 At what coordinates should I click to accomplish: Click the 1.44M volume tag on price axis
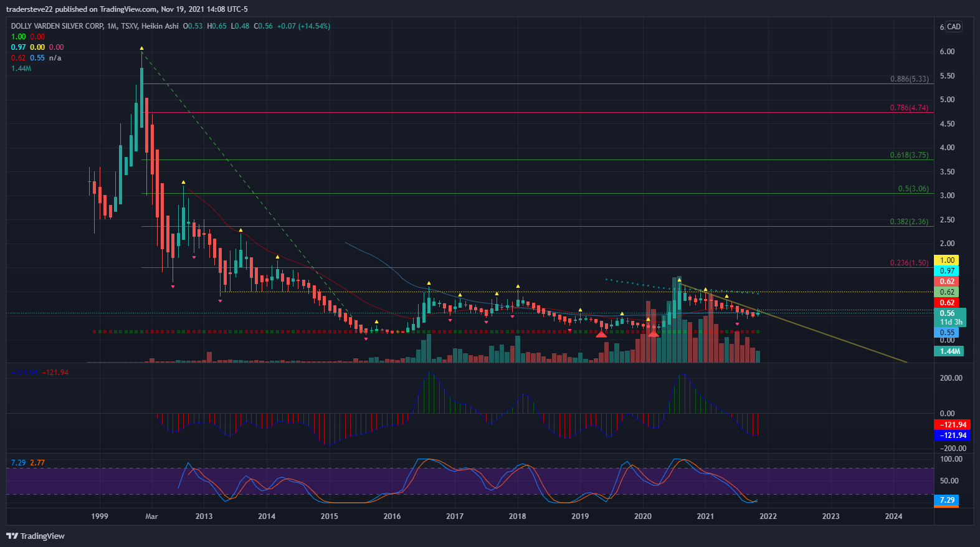pyautogui.click(x=949, y=351)
